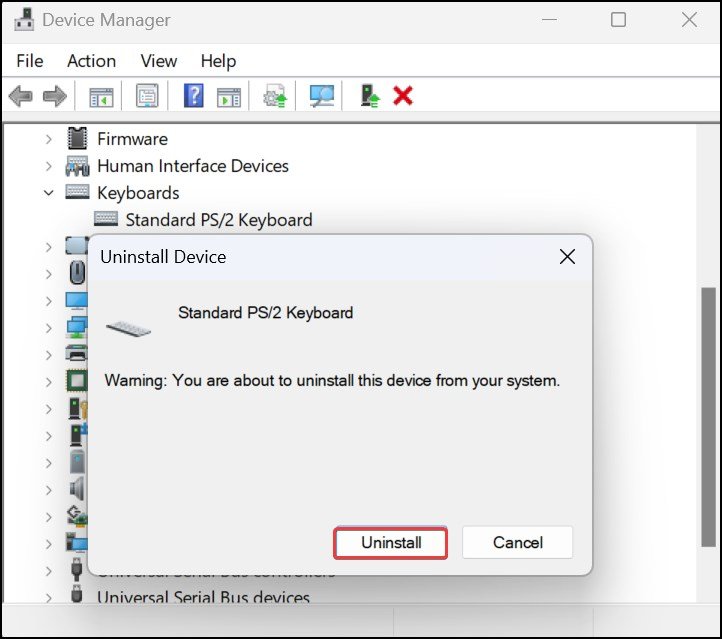Open the View menu
Screen dimensions: 722x639
click(159, 61)
